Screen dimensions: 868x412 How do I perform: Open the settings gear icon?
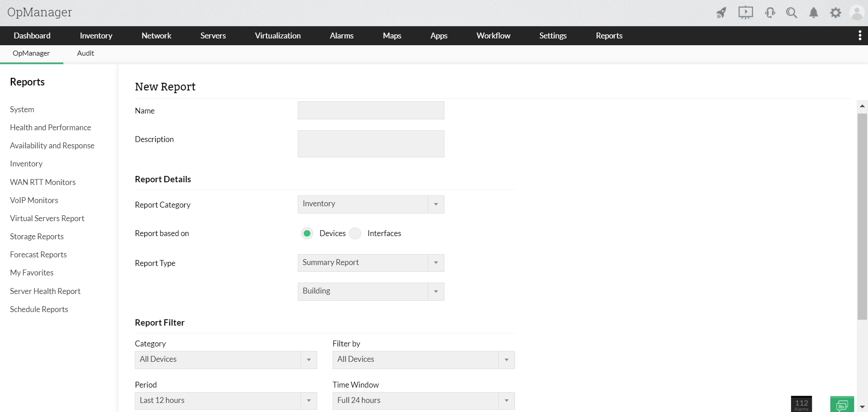pos(835,13)
